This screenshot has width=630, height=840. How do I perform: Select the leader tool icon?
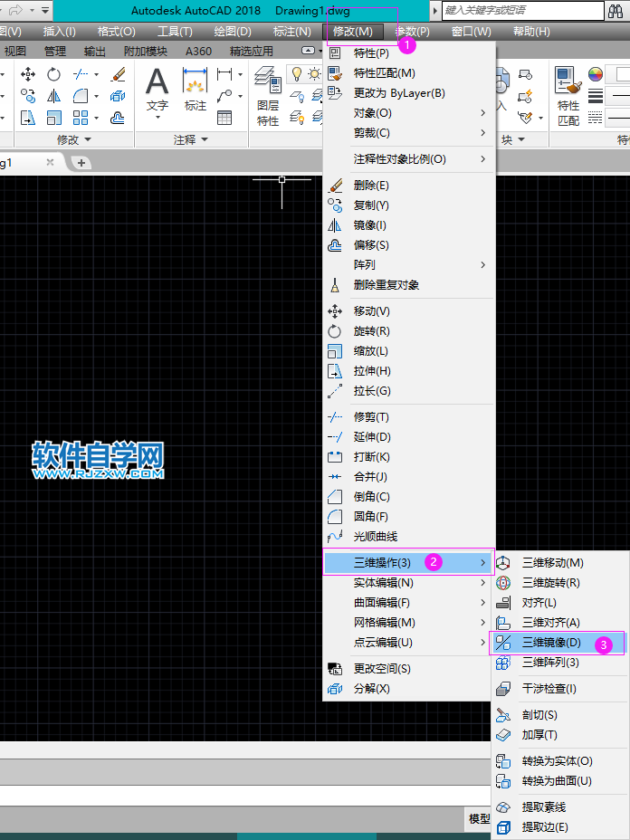(224, 96)
